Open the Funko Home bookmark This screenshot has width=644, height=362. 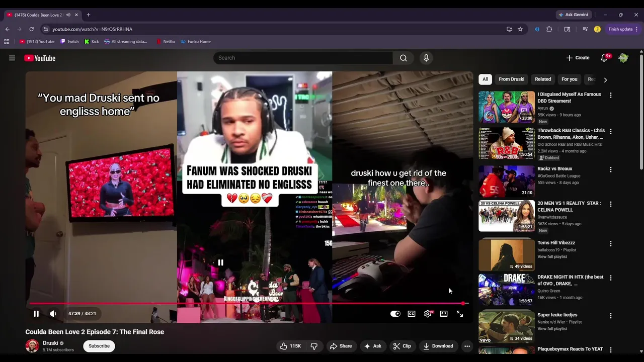point(196,42)
